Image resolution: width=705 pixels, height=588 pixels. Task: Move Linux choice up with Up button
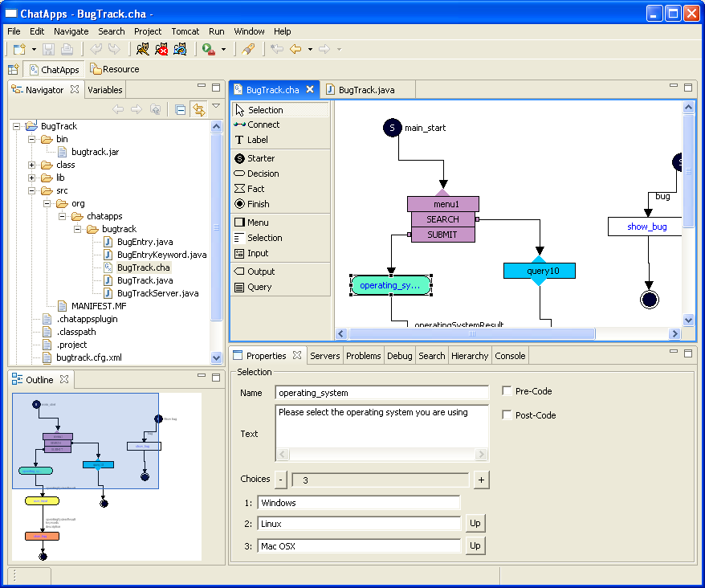point(475,524)
